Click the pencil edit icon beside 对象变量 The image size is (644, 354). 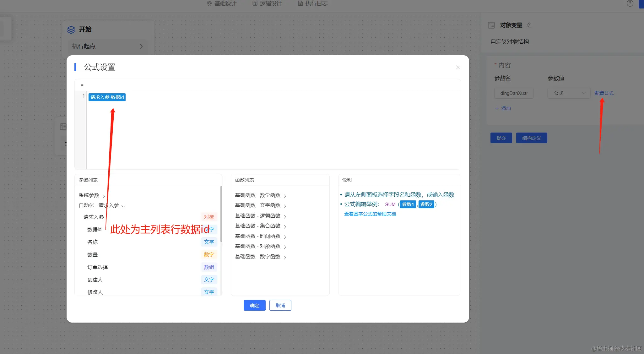pos(529,25)
